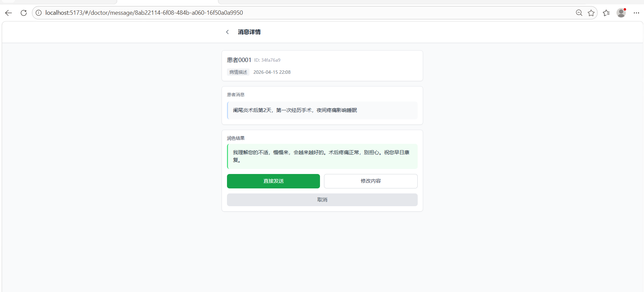Open the browser profile avatar
Screen dimensions: 644x292
pyautogui.click(x=621, y=13)
